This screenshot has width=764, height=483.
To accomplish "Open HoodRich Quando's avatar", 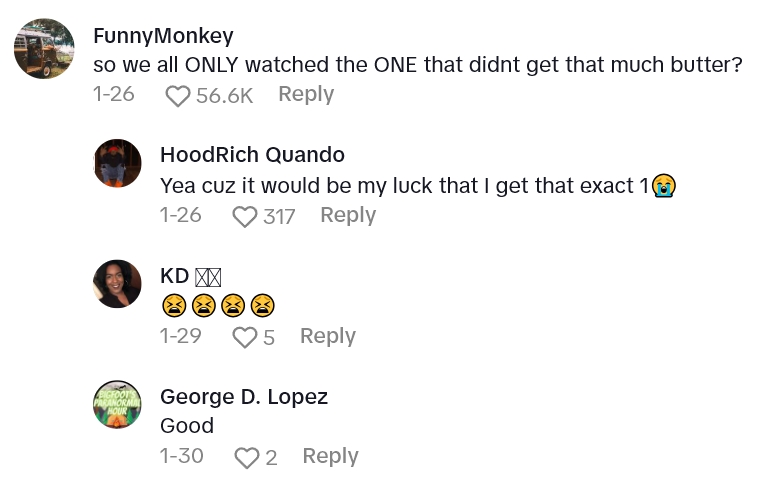I will coord(117,163).
